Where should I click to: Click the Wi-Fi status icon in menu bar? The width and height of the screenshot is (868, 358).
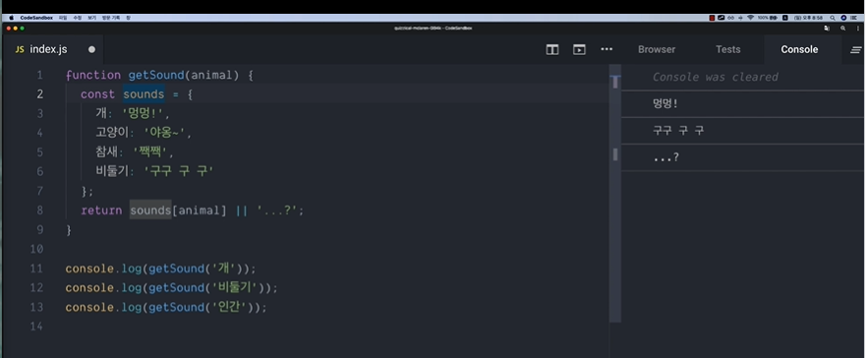(x=750, y=18)
